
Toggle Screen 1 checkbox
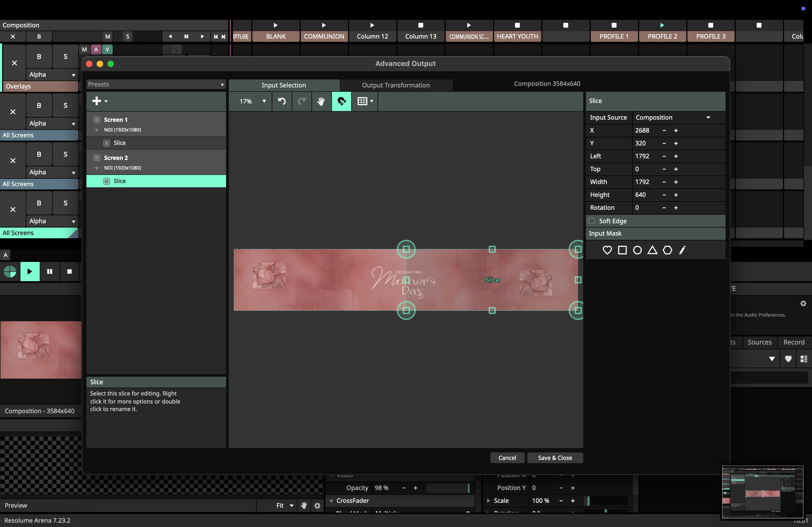(97, 120)
